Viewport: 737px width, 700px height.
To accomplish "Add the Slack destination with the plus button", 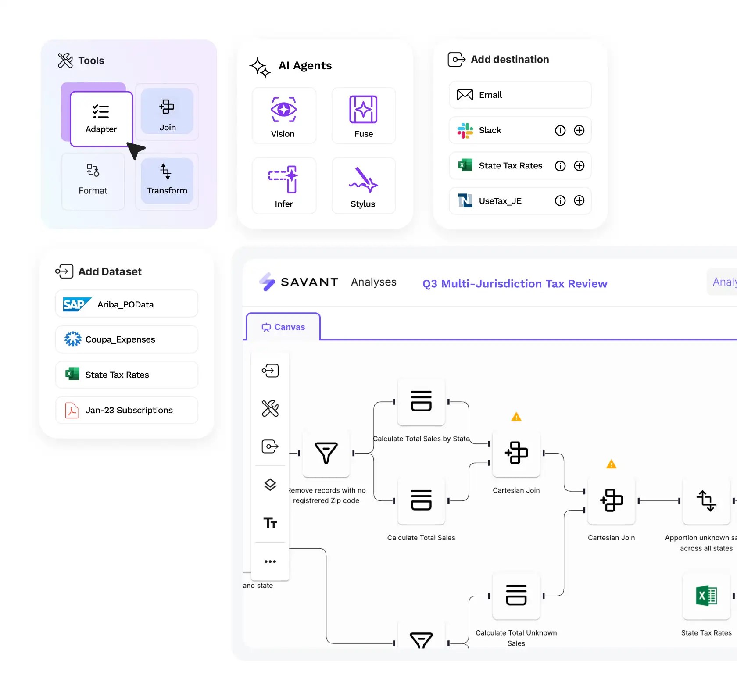I will [x=579, y=130].
